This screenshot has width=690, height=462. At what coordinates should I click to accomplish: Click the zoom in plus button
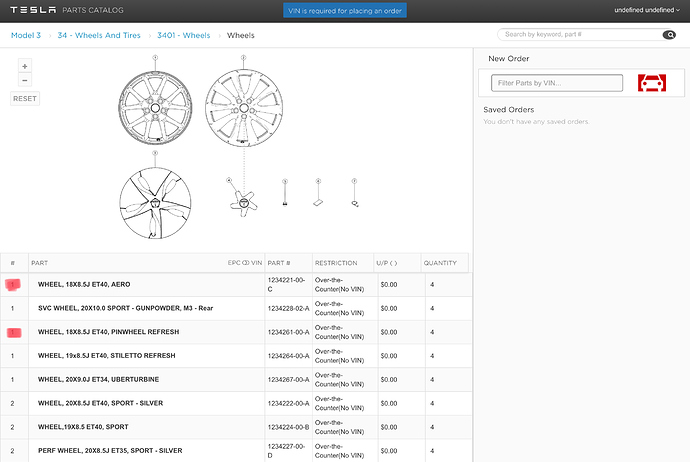pyautogui.click(x=25, y=66)
